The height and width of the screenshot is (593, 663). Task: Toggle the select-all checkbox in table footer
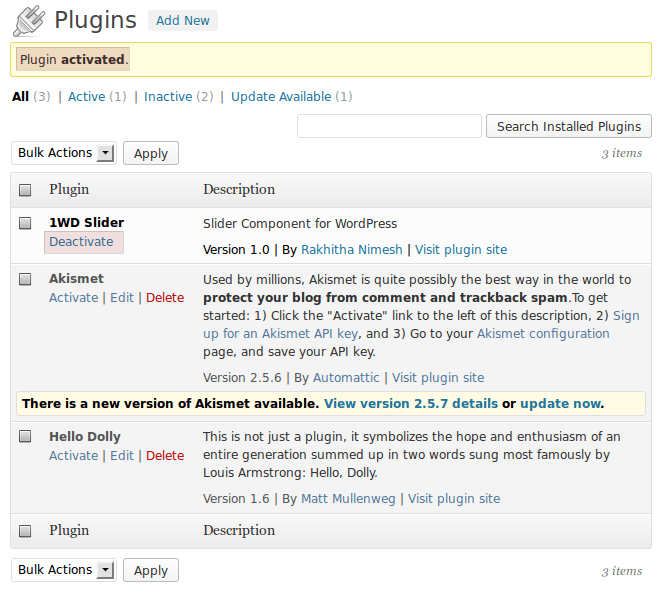click(x=25, y=531)
